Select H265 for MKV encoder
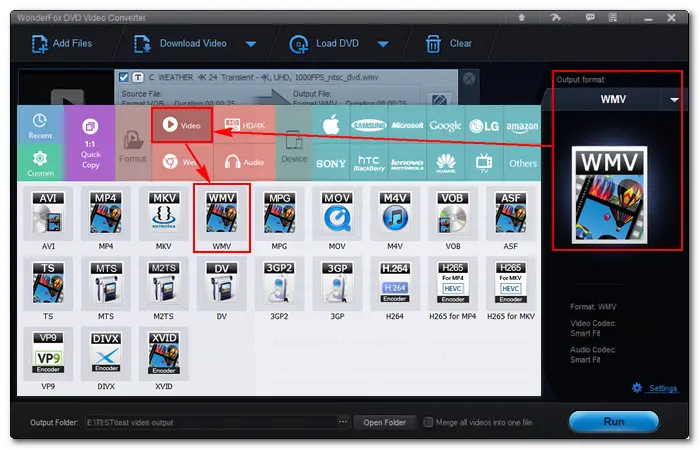Image resolution: width=700 pixels, height=450 pixels. click(x=511, y=283)
